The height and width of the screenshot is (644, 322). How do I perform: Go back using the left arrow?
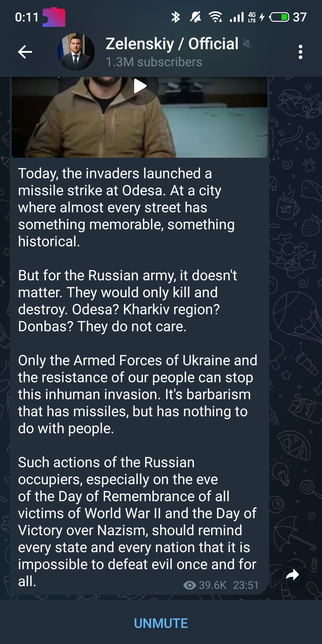tap(25, 52)
